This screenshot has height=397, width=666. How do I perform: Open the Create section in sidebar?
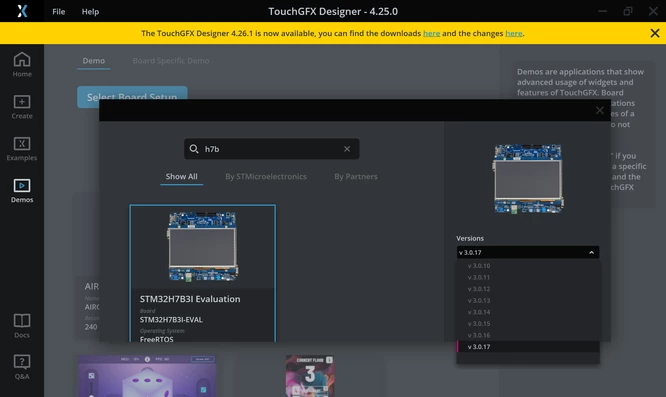(x=22, y=107)
